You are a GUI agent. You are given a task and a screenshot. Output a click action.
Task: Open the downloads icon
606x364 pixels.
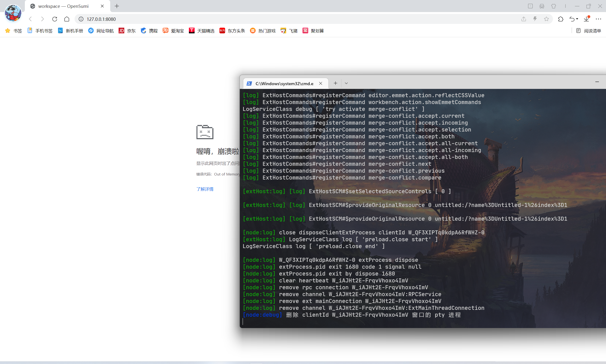pos(587,19)
